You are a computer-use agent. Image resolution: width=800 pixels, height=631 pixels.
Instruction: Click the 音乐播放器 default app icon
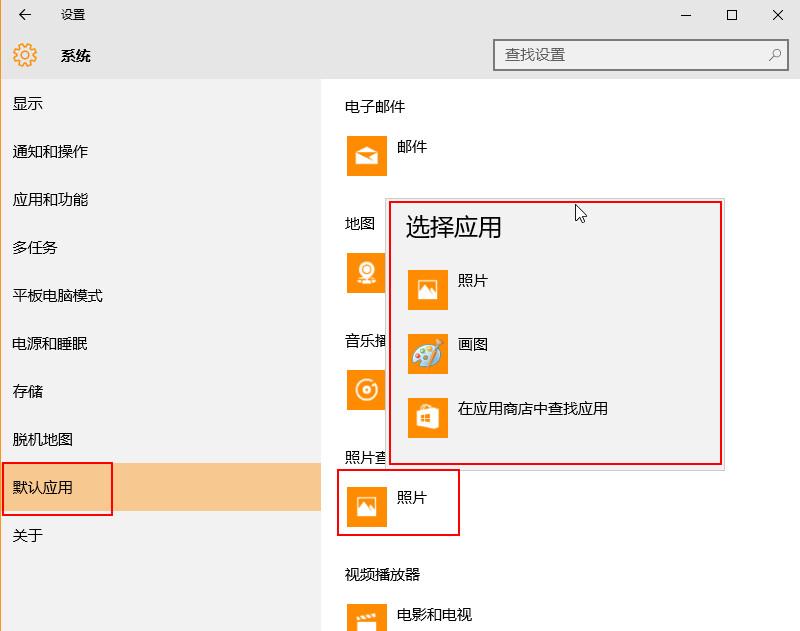point(366,390)
